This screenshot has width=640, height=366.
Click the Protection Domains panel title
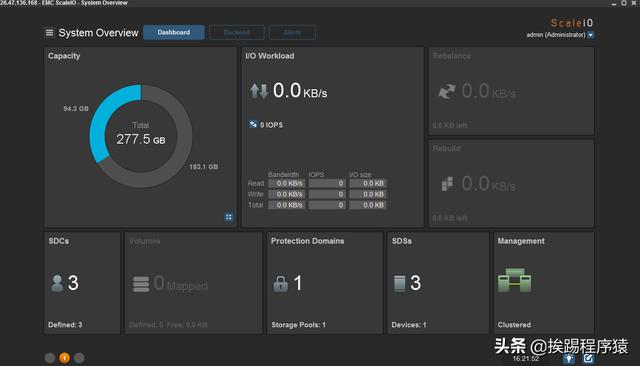click(307, 241)
